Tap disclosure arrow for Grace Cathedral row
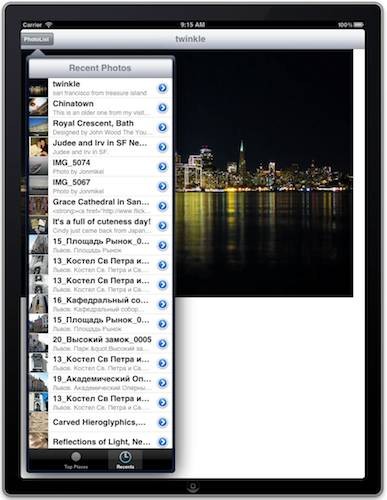This screenshot has height=500, width=387. pyautogui.click(x=162, y=206)
